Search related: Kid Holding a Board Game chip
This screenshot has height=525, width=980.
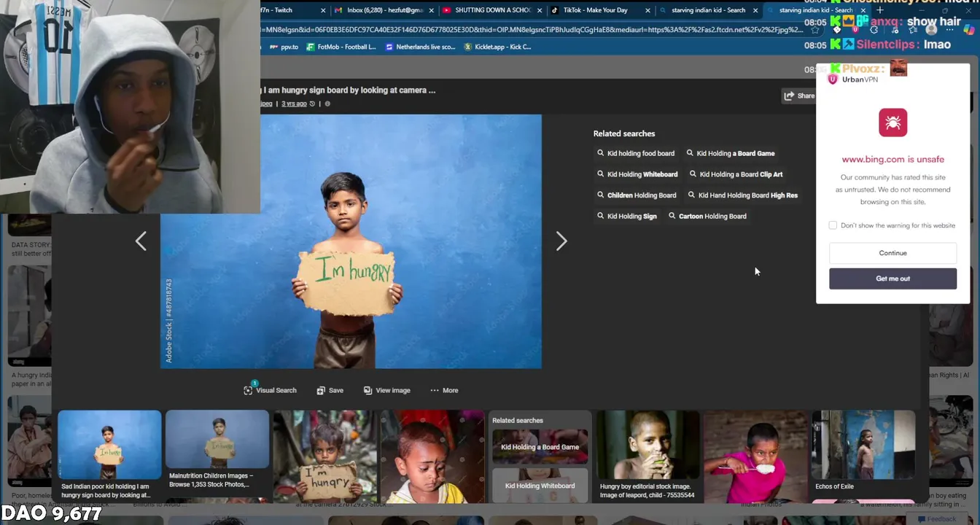click(731, 153)
